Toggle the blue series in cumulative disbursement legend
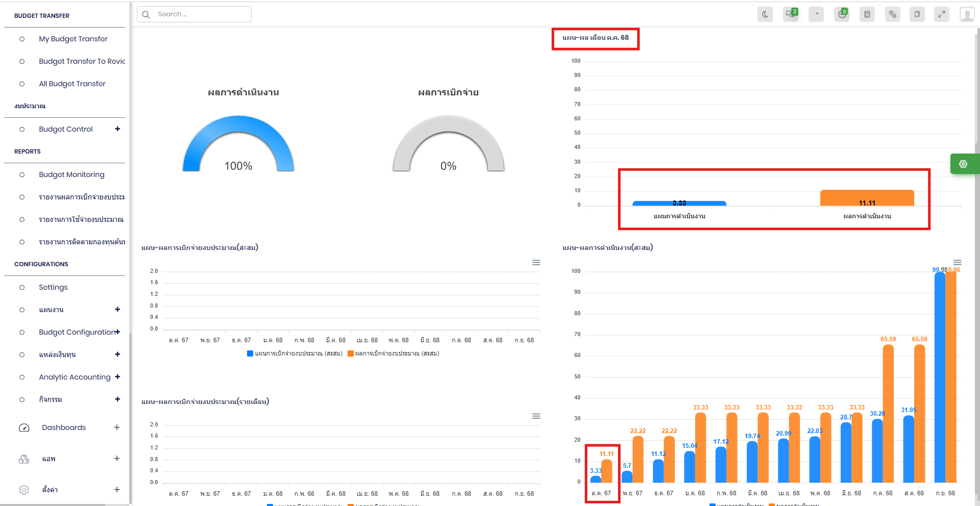This screenshot has width=980, height=506. point(295,353)
